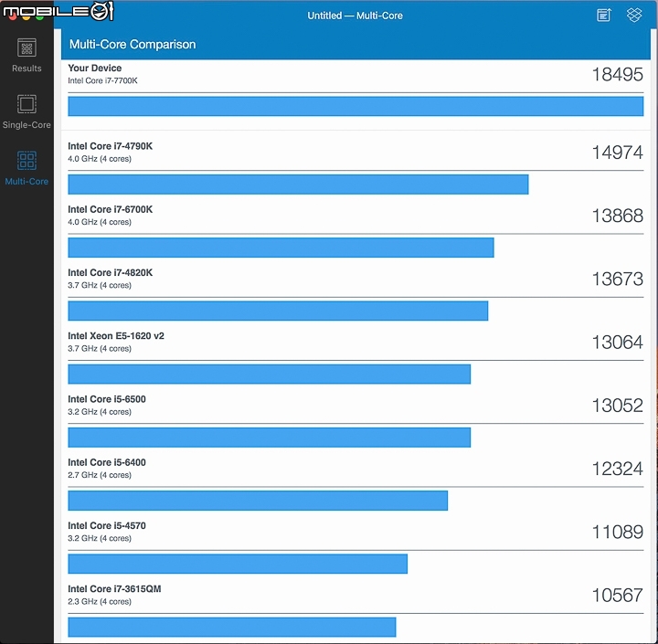Click the Your Device score bar
The image size is (658, 644).
point(356,106)
